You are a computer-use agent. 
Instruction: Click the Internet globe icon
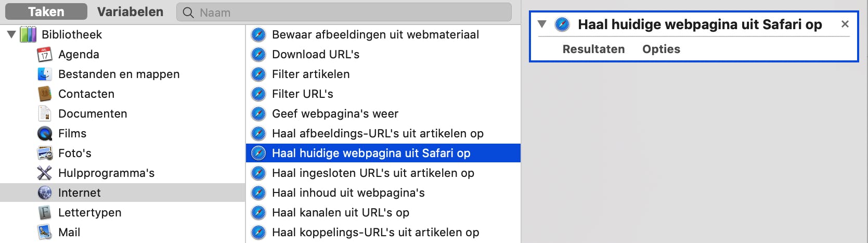pyautogui.click(x=45, y=193)
